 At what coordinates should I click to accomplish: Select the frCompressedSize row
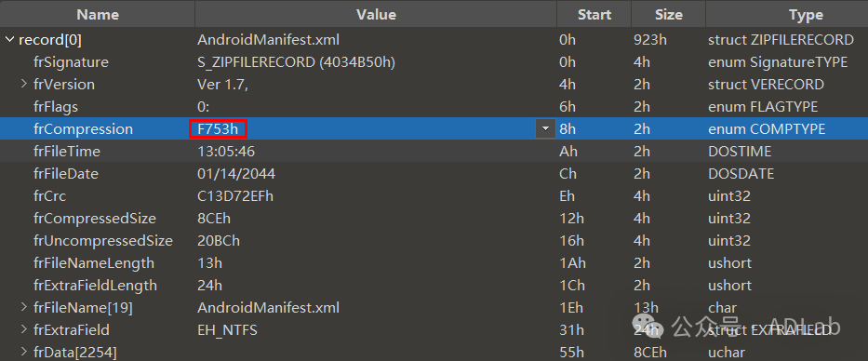coord(434,218)
